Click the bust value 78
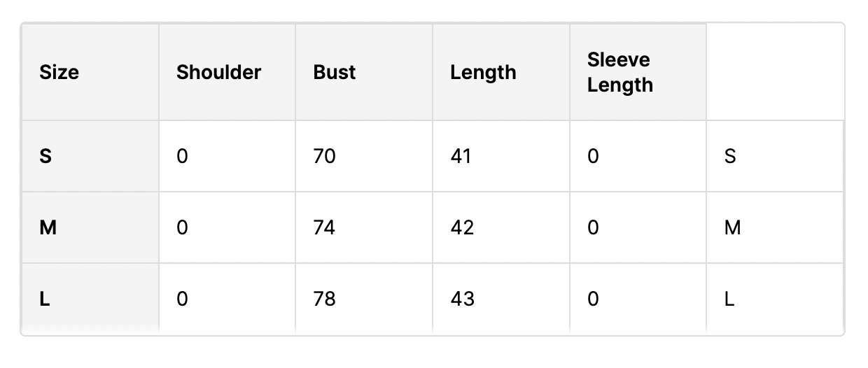Image resolution: width=868 pixels, height=368 pixels. click(325, 299)
